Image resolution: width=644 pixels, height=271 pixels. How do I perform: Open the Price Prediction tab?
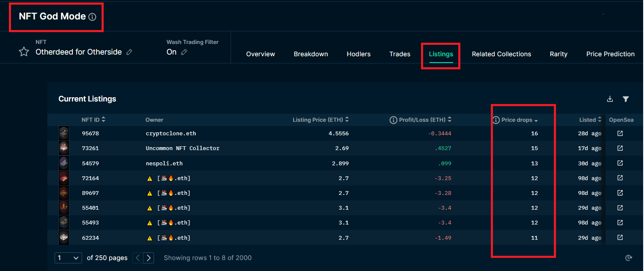(611, 54)
